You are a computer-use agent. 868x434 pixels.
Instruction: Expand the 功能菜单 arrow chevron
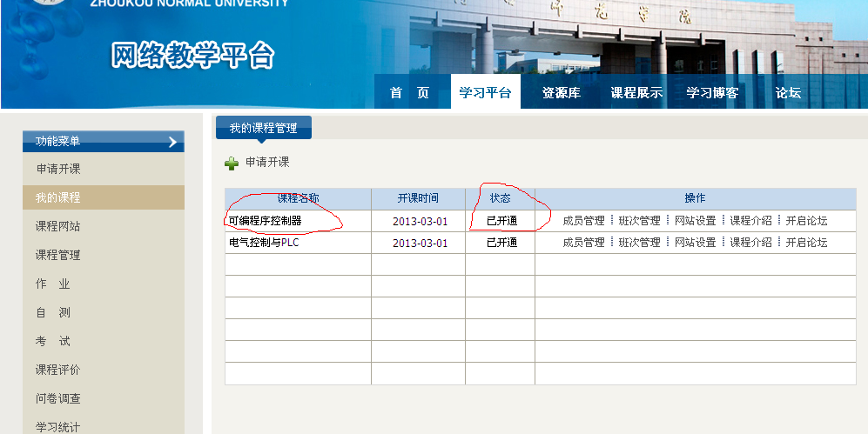[172, 142]
